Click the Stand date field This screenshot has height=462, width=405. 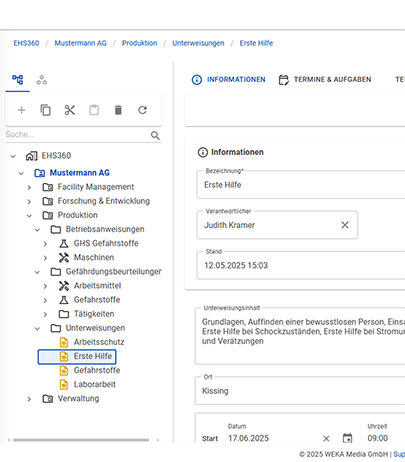point(301,266)
